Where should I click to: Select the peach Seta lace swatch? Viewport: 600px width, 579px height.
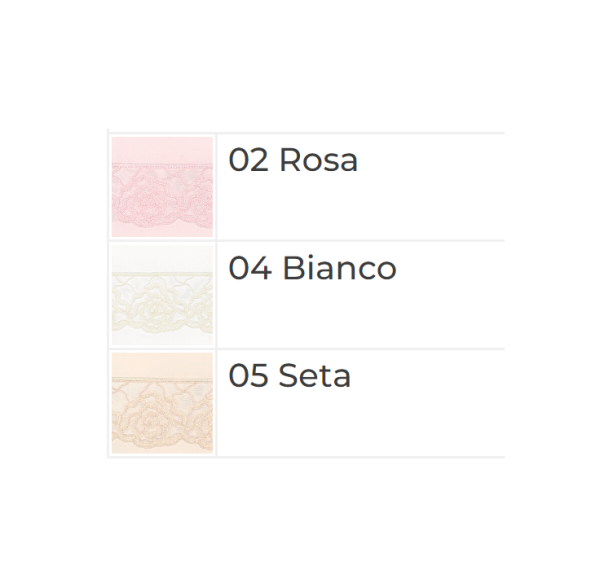pyautogui.click(x=162, y=403)
